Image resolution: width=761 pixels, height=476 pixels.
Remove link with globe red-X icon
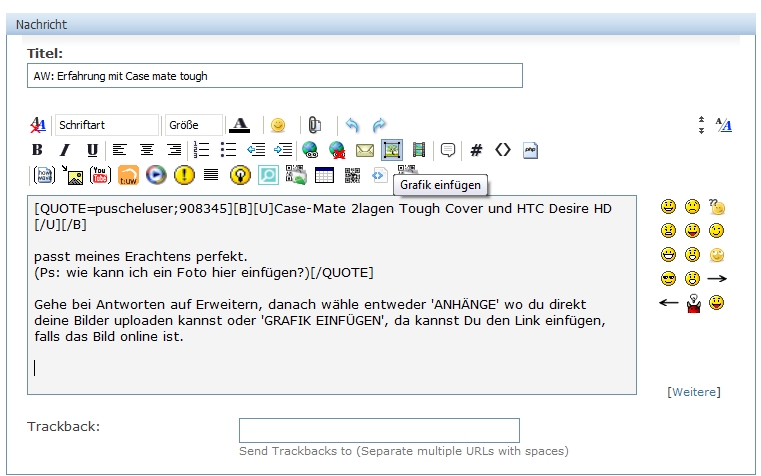coord(337,150)
